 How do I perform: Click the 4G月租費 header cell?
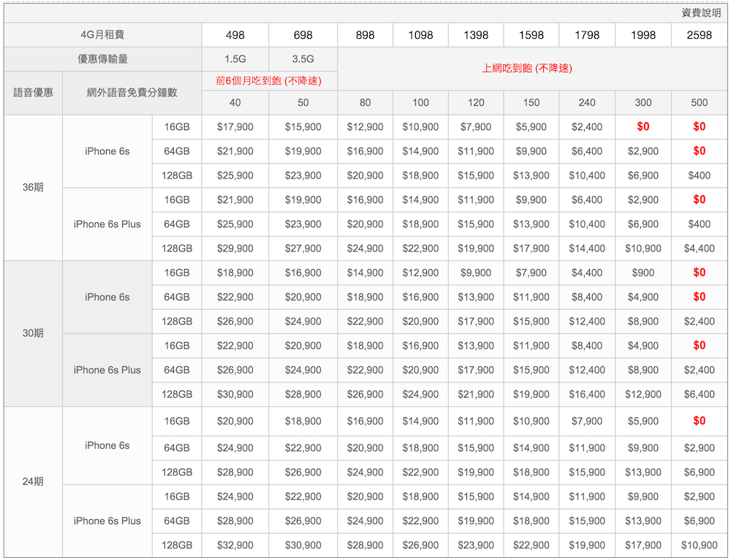[x=102, y=35]
